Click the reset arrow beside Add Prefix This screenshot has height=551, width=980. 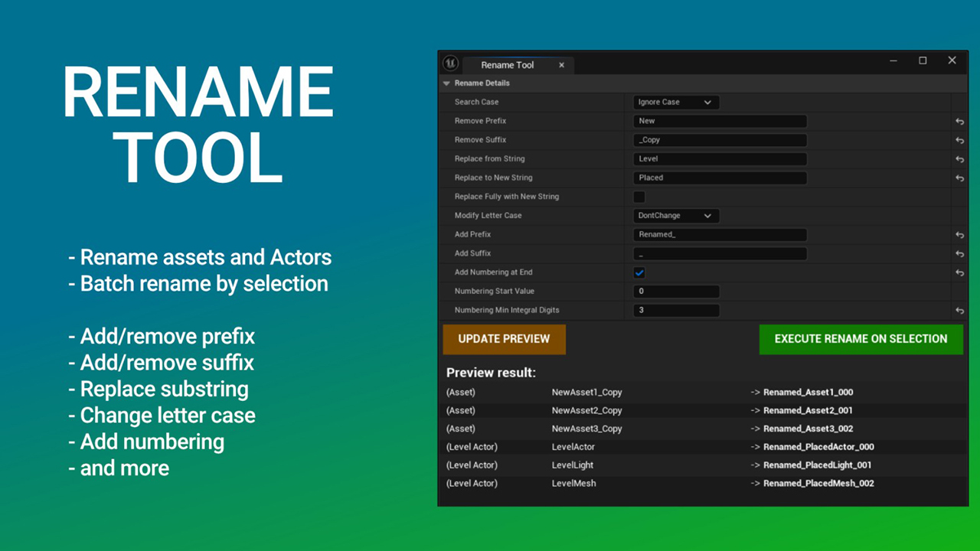959,234
